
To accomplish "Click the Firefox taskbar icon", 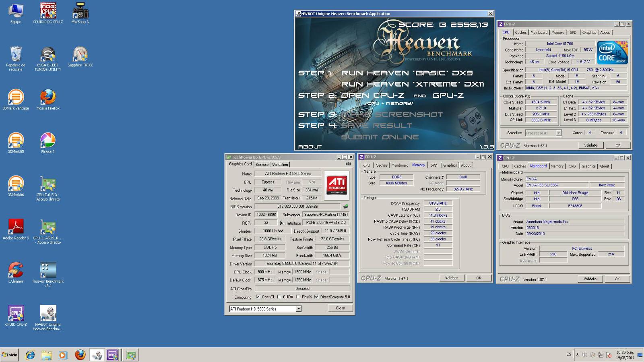I will point(80,355).
